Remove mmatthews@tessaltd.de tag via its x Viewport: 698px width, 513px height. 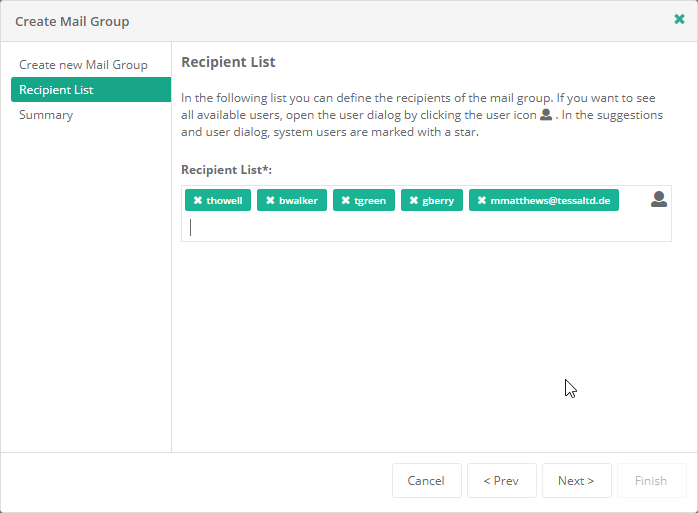click(x=482, y=200)
